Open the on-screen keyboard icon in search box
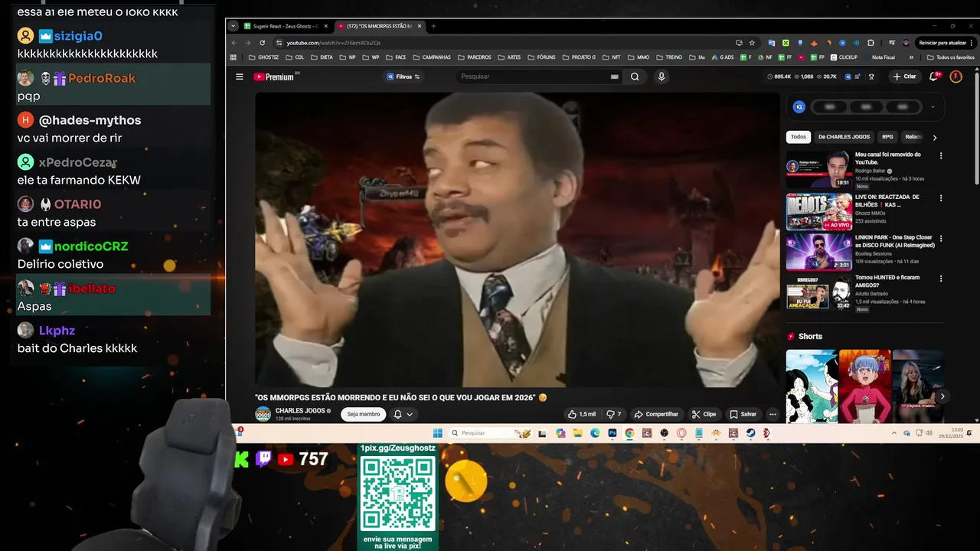This screenshot has width=980, height=551. pos(614,77)
